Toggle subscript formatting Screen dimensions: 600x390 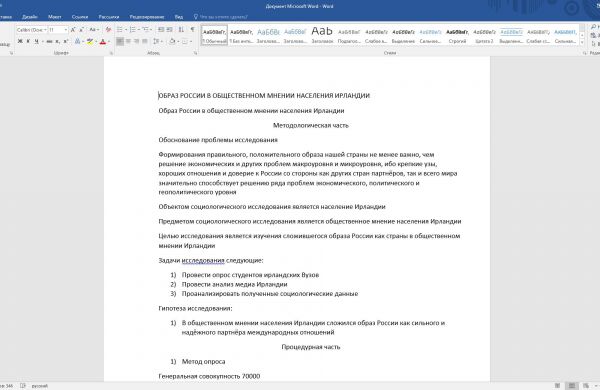click(x=57, y=41)
